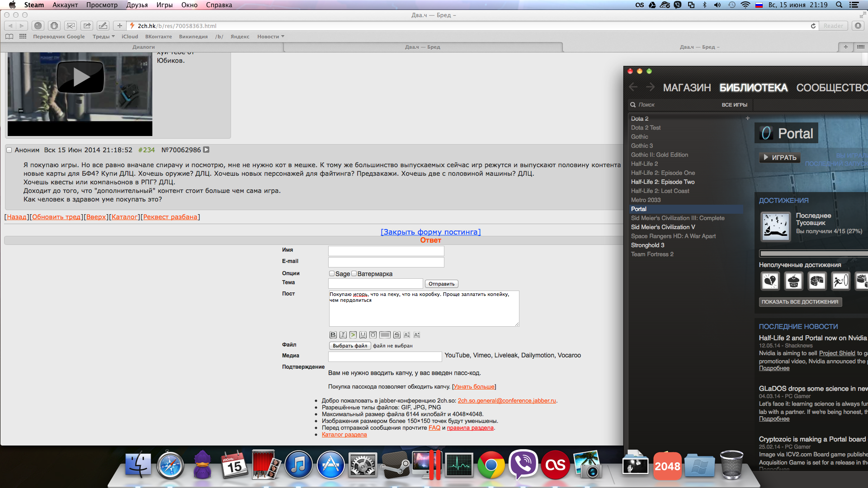
Task: Click the bold formatting button in post form
Action: tap(333, 335)
